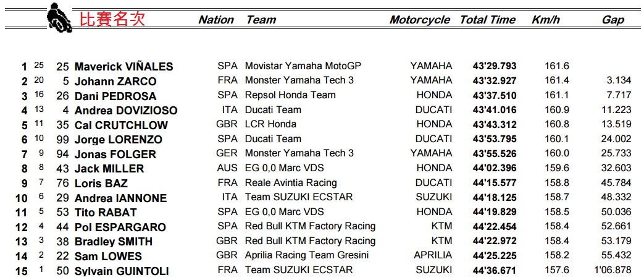644x280 pixels.
Task: Click Andrea DOVIZIOSO in fourth place
Action: (x=126, y=111)
